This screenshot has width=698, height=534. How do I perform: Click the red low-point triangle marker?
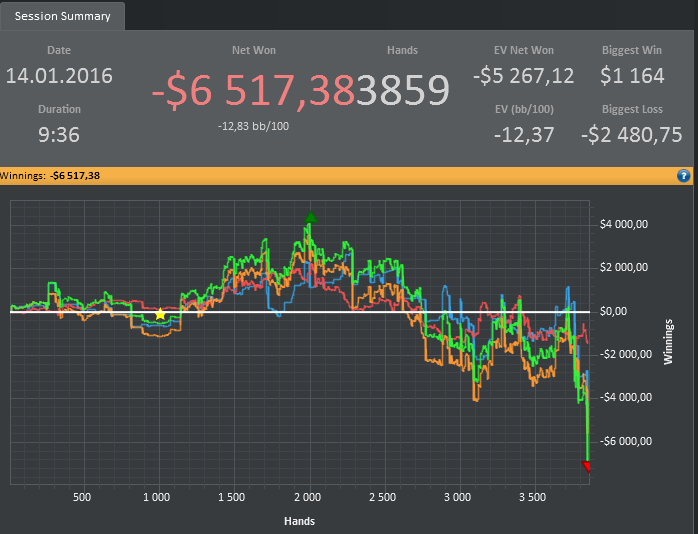pyautogui.click(x=587, y=467)
